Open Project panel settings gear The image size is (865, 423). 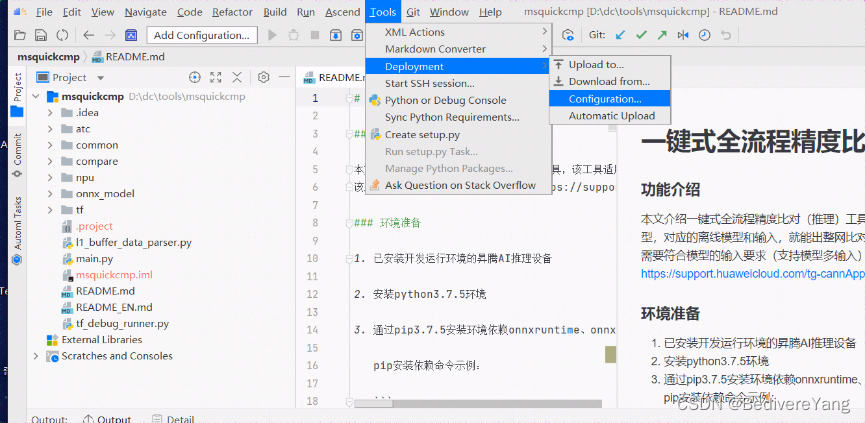click(264, 77)
